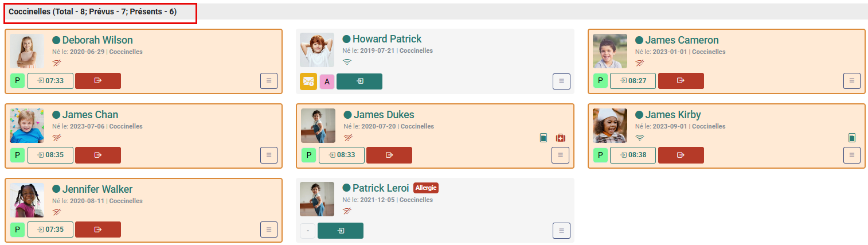Click the wifi icon on James Kirby's card
This screenshot has height=245, width=868.
tap(640, 138)
